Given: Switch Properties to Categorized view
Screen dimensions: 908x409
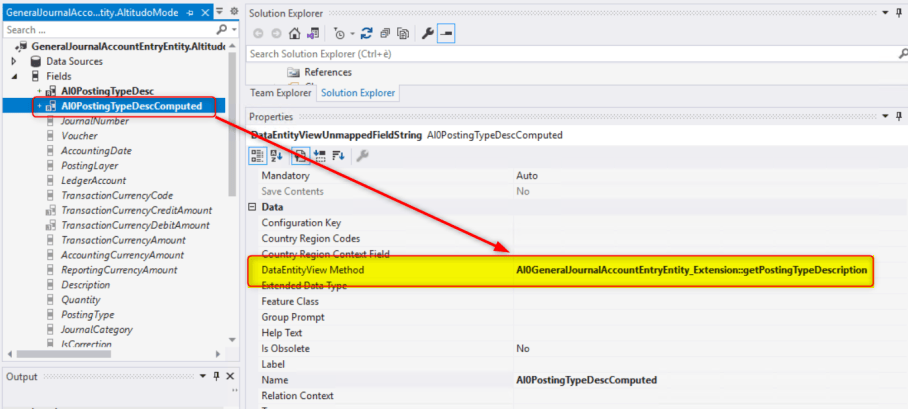Looking at the screenshot, I should click(257, 155).
